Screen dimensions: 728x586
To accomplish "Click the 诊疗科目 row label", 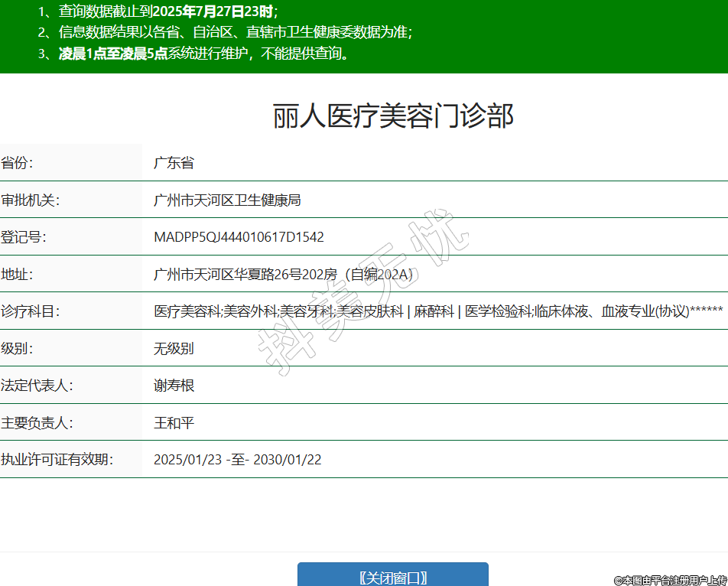I will point(30,311).
